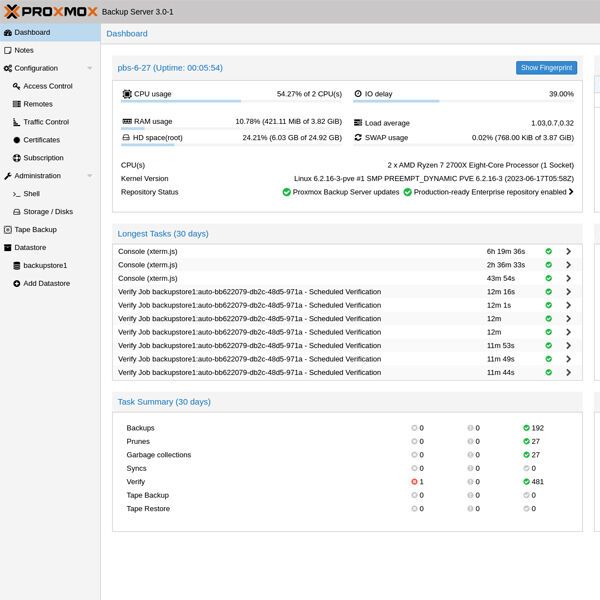Click Production-ready Enterprise repository enabled status
Viewport: 600px width, 600px height.
point(485,192)
